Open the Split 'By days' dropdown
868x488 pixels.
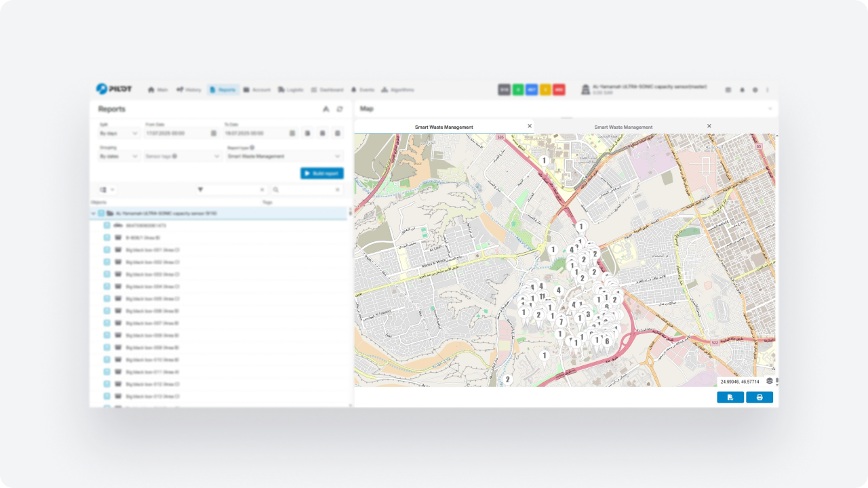click(119, 134)
